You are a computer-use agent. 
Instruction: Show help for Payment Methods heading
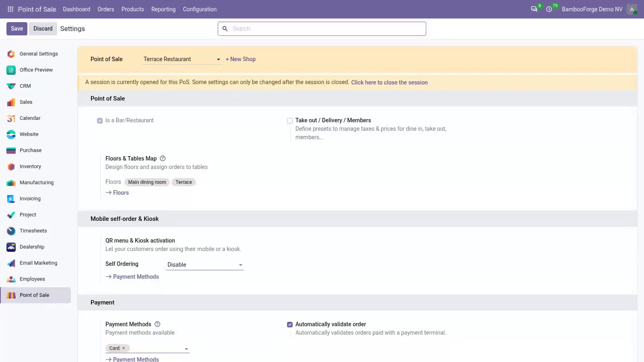click(x=157, y=324)
